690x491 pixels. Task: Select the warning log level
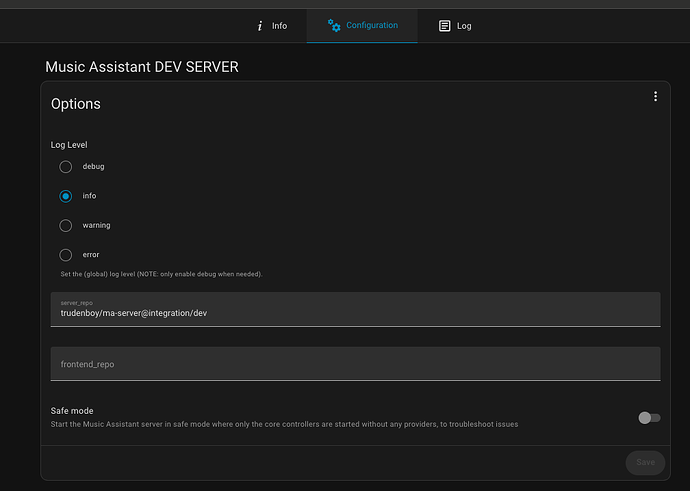(x=66, y=226)
